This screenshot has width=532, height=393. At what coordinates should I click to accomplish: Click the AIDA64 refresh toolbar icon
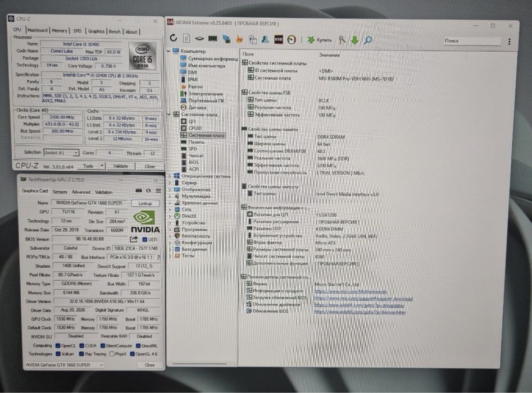coord(174,38)
